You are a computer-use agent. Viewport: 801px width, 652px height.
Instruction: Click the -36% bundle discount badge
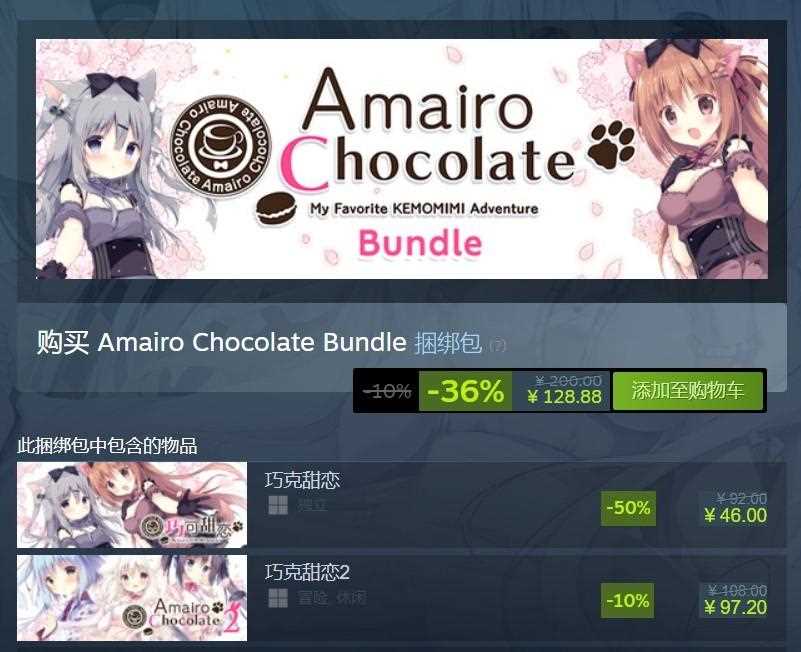click(465, 391)
